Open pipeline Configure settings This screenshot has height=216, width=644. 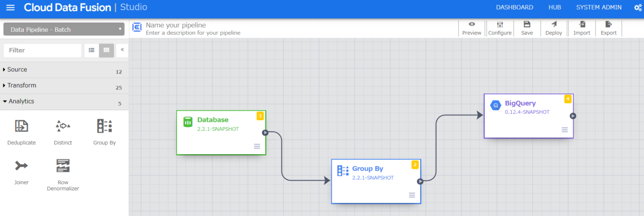(500, 28)
